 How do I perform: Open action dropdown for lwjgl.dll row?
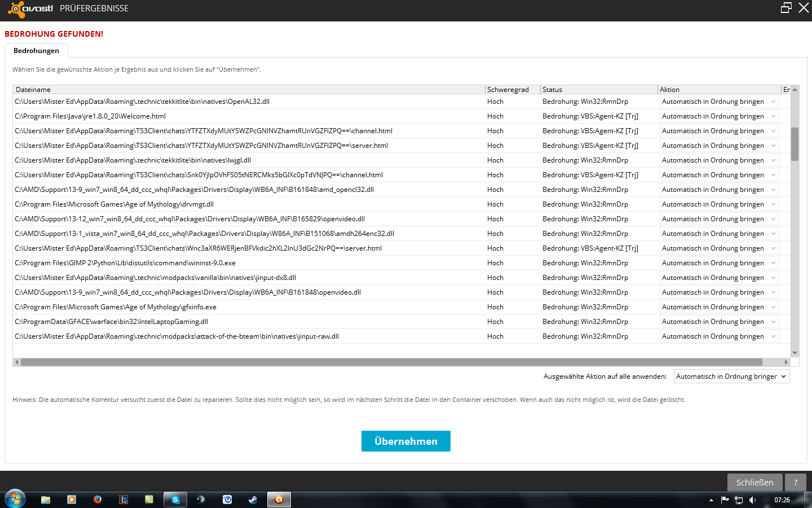pos(719,160)
